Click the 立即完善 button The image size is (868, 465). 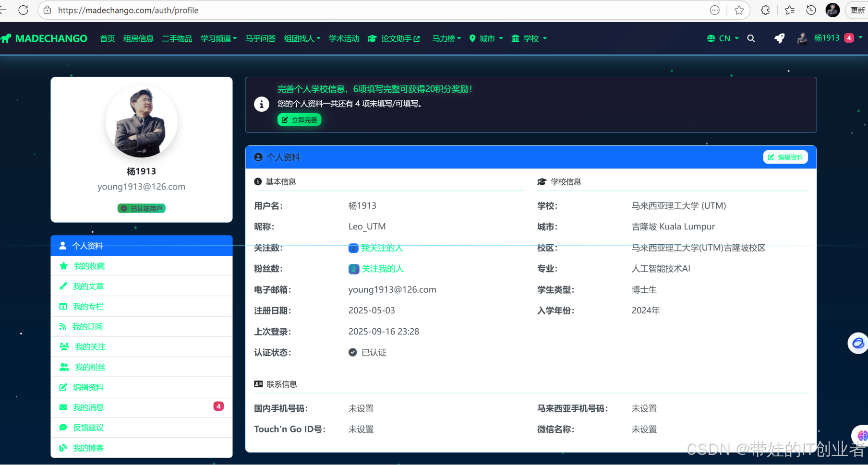point(299,120)
